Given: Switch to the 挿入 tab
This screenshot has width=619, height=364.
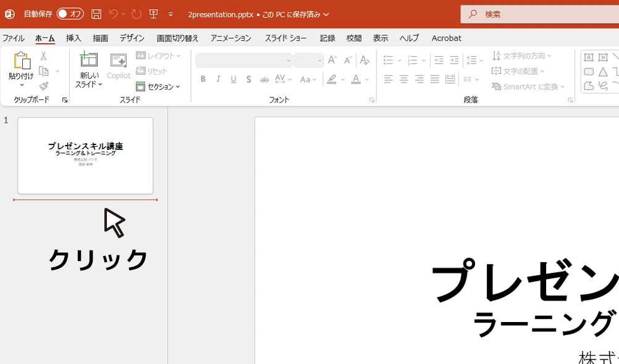Looking at the screenshot, I should pos(74,38).
